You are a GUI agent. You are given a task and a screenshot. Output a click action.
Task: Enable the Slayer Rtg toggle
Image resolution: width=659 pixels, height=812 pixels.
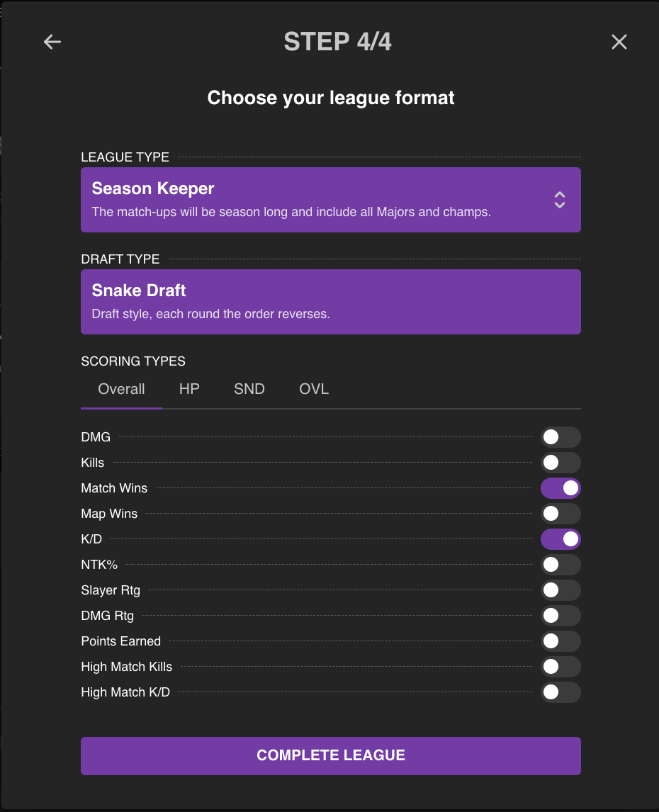(561, 590)
